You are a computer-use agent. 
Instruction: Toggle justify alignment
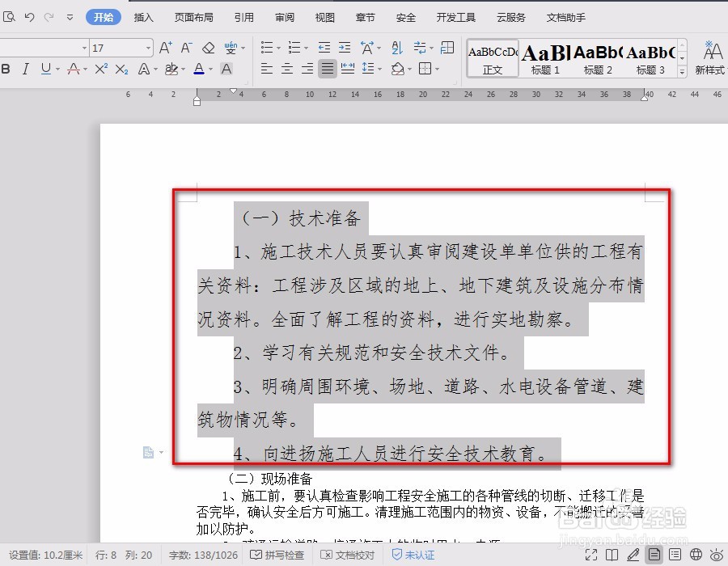pyautogui.click(x=328, y=69)
